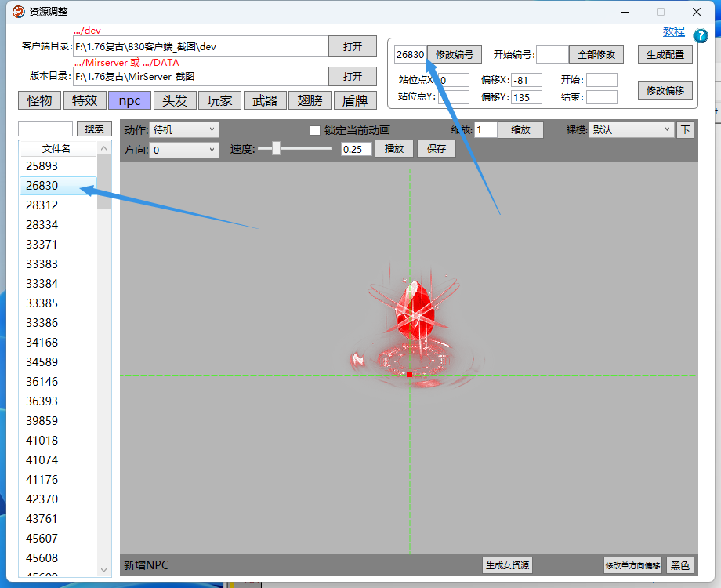Click the 生成配置 button
This screenshot has width=721, height=588.
[x=665, y=55]
